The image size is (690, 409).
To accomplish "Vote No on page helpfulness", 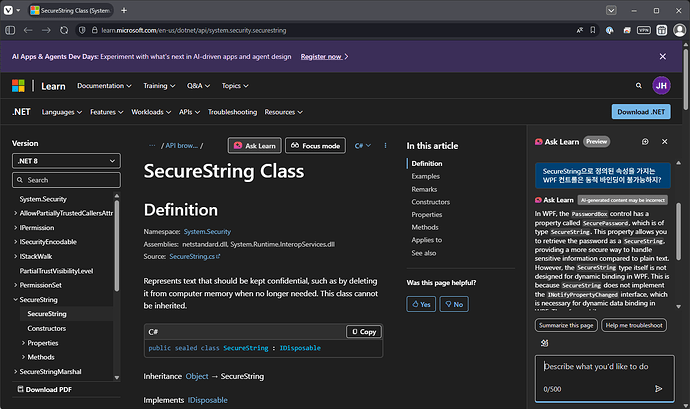I will click(x=454, y=304).
